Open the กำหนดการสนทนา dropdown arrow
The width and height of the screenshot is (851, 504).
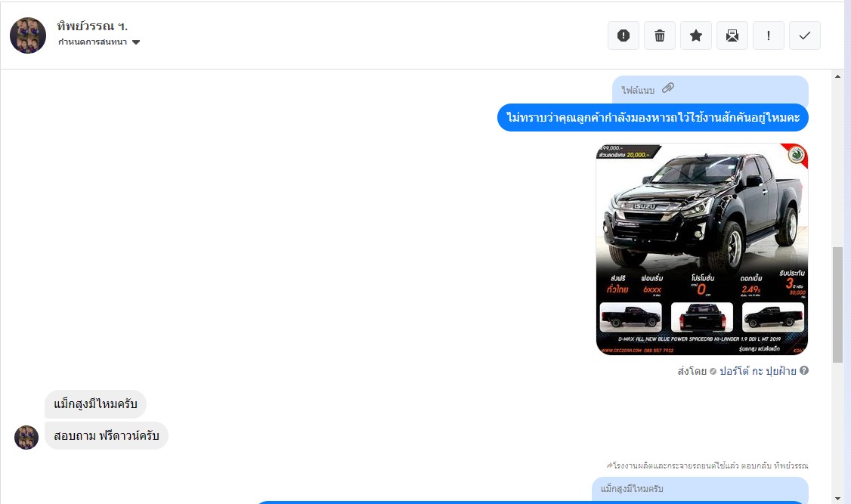coord(136,42)
